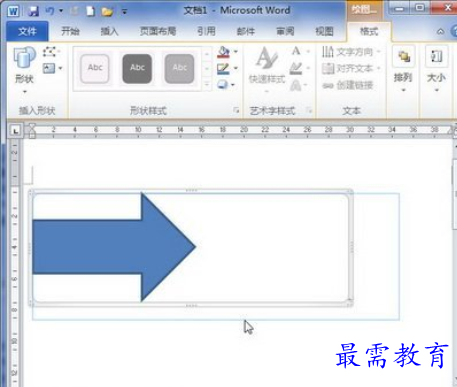This screenshot has height=387, width=457.
Task: Open the 文件 tab
Action: 27,31
